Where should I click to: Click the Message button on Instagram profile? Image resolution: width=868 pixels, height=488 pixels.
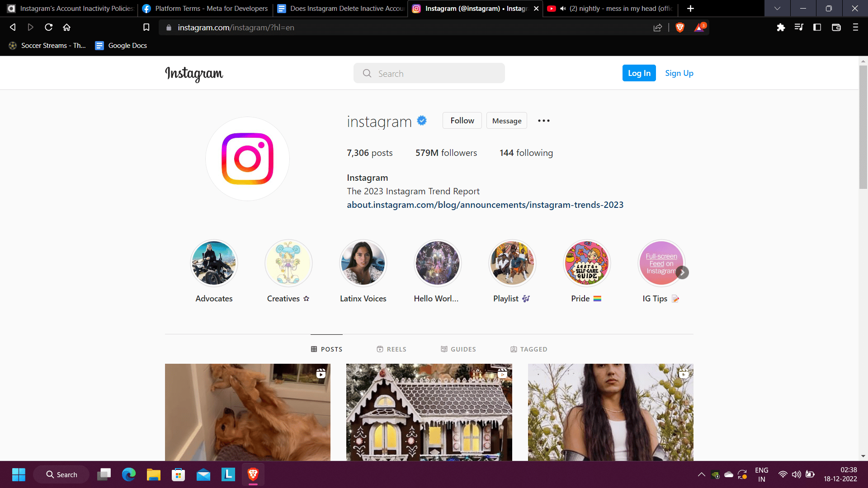pyautogui.click(x=507, y=120)
